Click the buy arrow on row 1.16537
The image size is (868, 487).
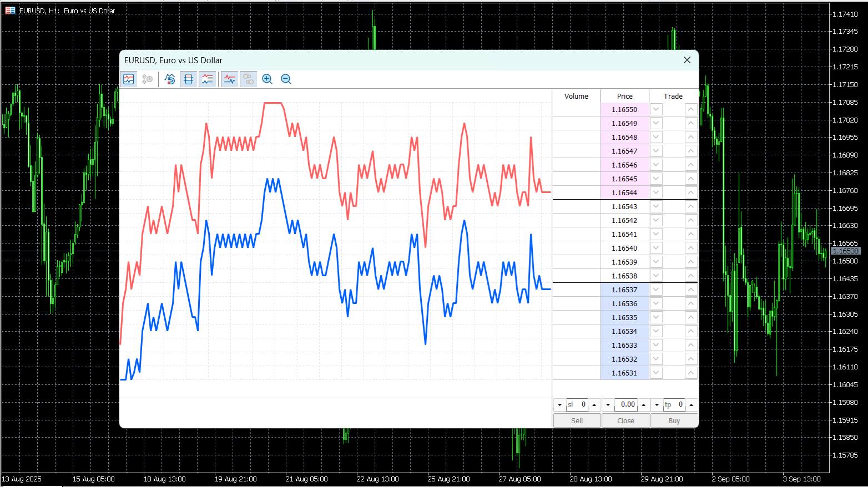pyautogui.click(x=690, y=290)
